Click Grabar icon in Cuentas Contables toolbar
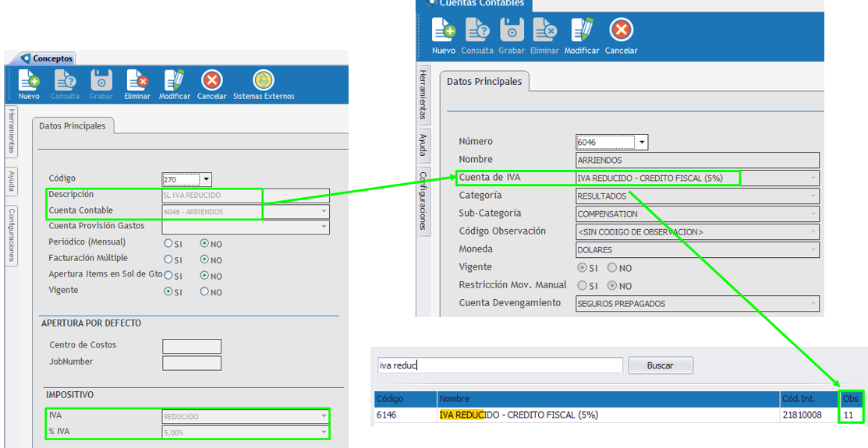This screenshot has height=448, width=868. coord(512,30)
